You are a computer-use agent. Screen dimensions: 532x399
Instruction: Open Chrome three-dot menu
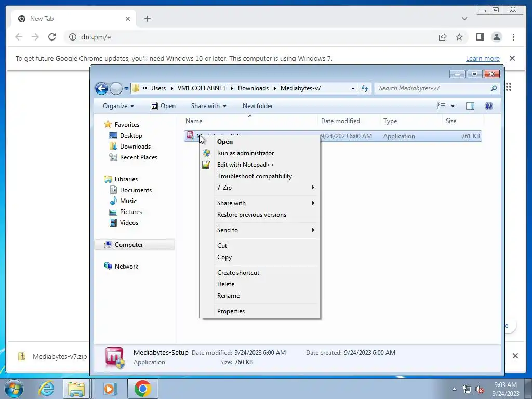click(x=513, y=37)
